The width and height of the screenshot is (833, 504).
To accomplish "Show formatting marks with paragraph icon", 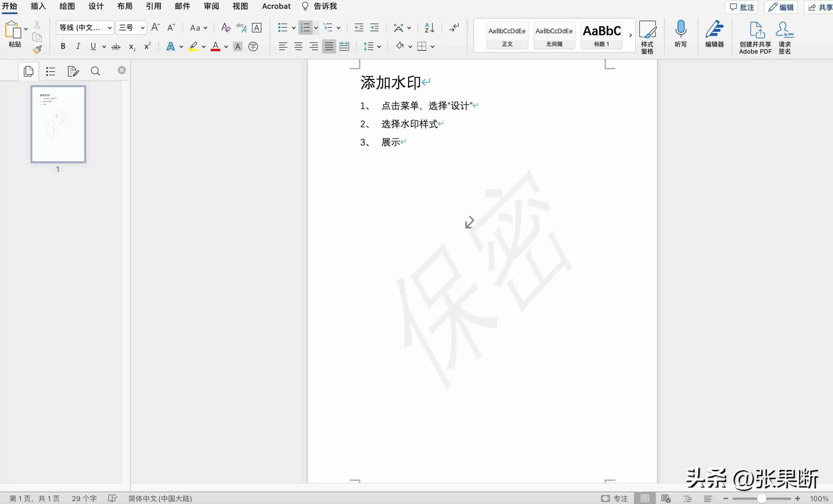I will pyautogui.click(x=453, y=28).
